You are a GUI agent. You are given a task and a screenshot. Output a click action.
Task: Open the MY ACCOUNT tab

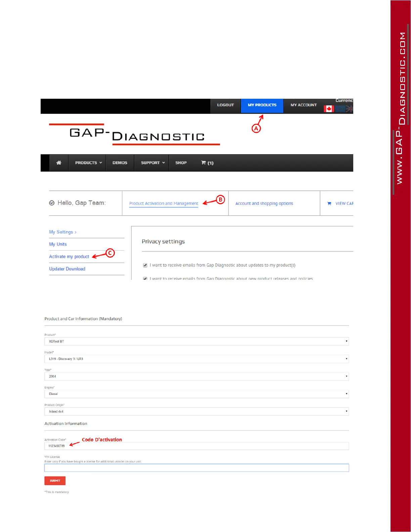[304, 105]
